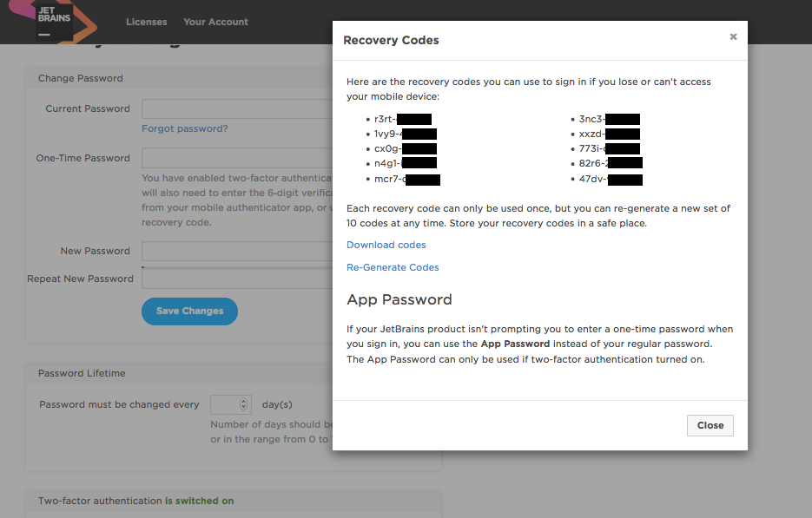The width and height of the screenshot is (812, 518).
Task: Open the Licenses menu item
Action: [x=146, y=22]
